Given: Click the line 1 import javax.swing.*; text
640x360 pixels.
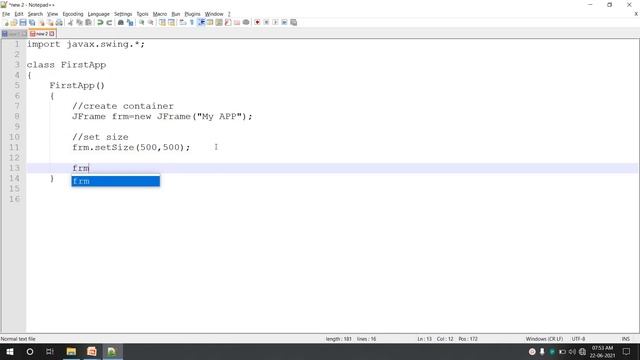Looking at the screenshot, I should coord(86,44).
